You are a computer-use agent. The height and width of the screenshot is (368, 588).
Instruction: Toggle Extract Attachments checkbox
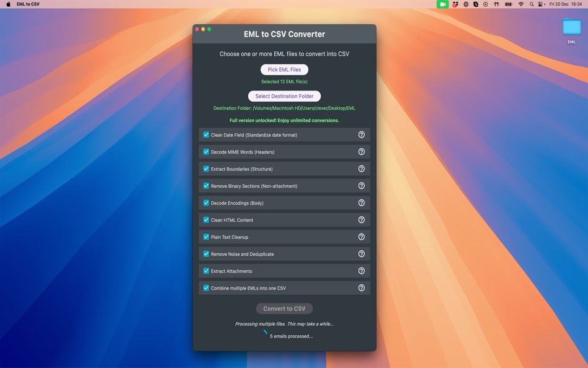[206, 271]
